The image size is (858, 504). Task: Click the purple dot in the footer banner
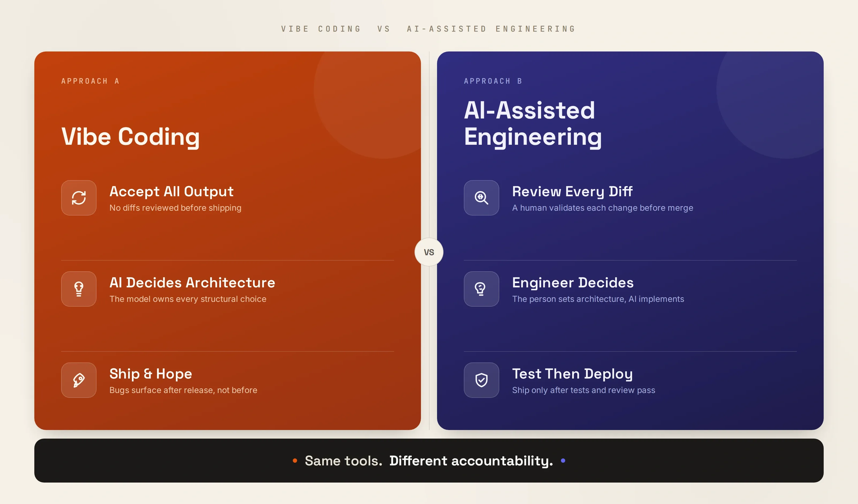563,461
